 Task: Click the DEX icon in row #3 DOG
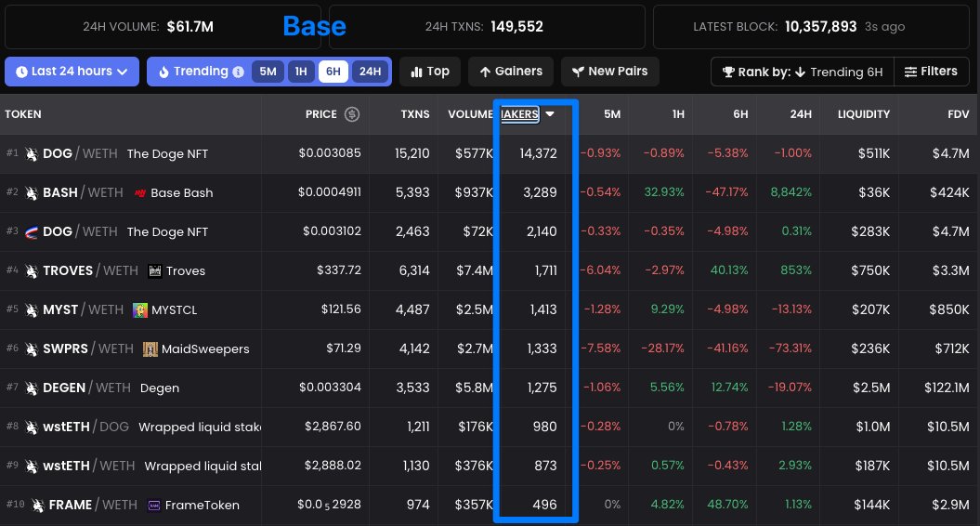[x=32, y=232]
